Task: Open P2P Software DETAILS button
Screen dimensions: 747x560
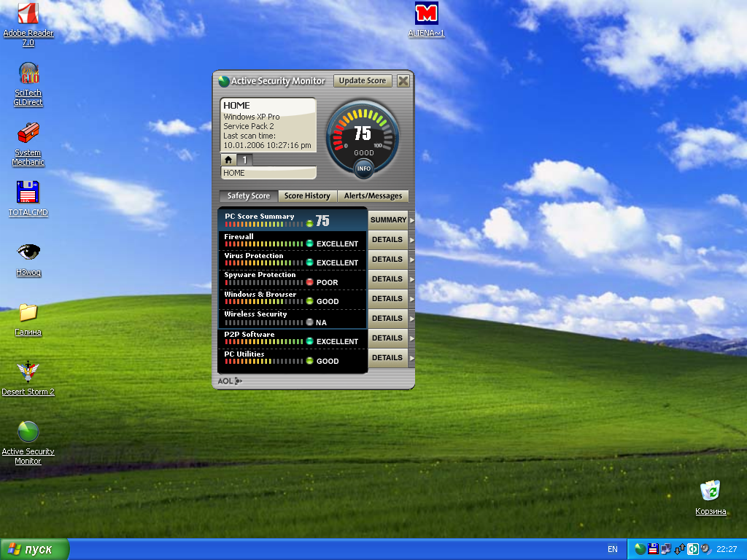Action: (388, 338)
